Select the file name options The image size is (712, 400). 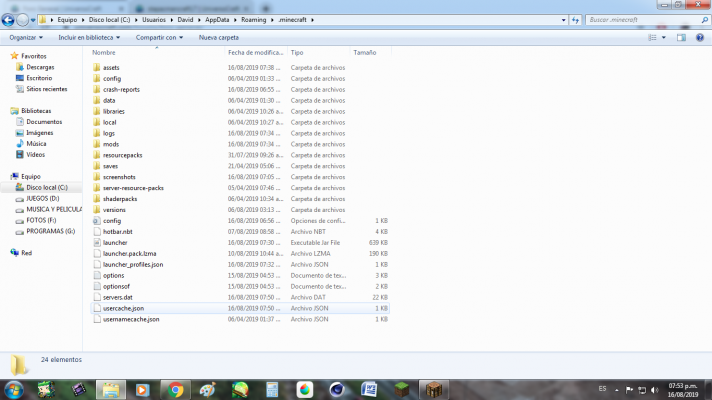click(114, 275)
